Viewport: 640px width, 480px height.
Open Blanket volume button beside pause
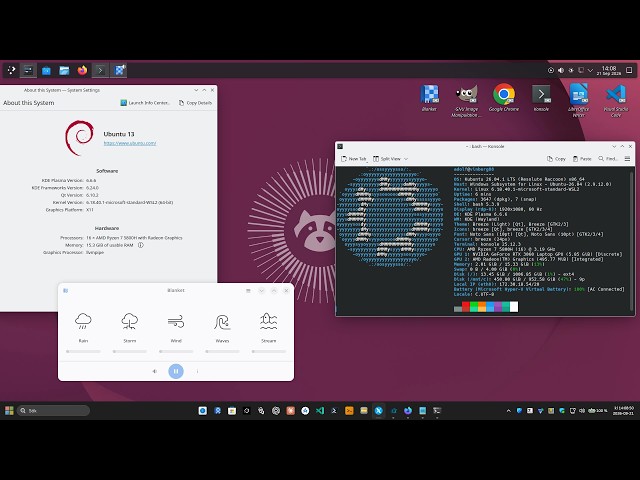[155, 371]
